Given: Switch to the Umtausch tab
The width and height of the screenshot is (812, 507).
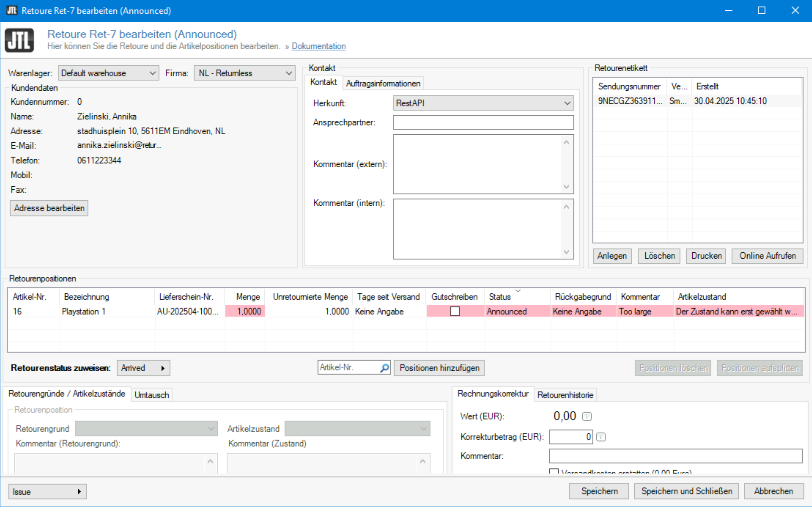Looking at the screenshot, I should 151,395.
